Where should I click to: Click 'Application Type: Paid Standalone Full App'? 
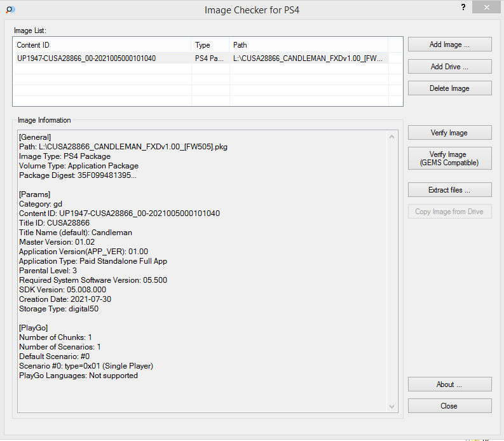click(93, 261)
